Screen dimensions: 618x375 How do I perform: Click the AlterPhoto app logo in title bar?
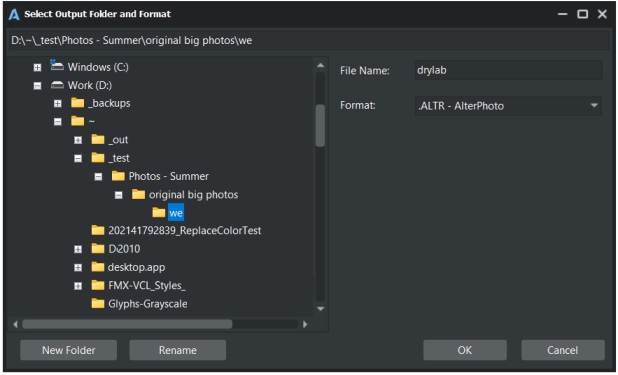click(x=14, y=14)
